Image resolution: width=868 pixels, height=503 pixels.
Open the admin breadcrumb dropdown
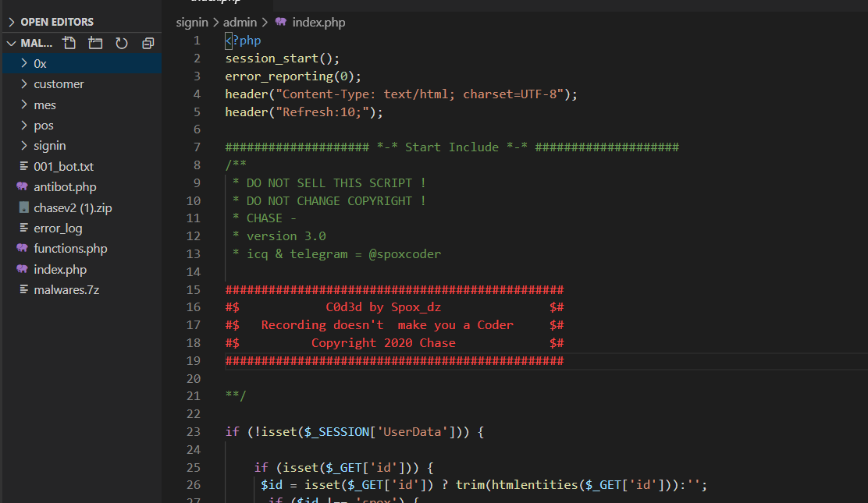(240, 22)
